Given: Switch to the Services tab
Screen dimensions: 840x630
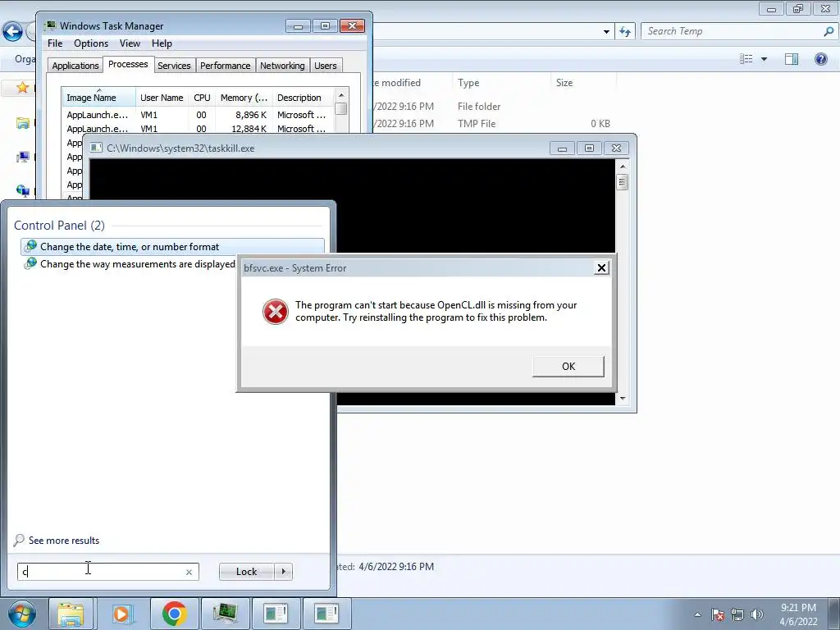Looking at the screenshot, I should (x=174, y=66).
